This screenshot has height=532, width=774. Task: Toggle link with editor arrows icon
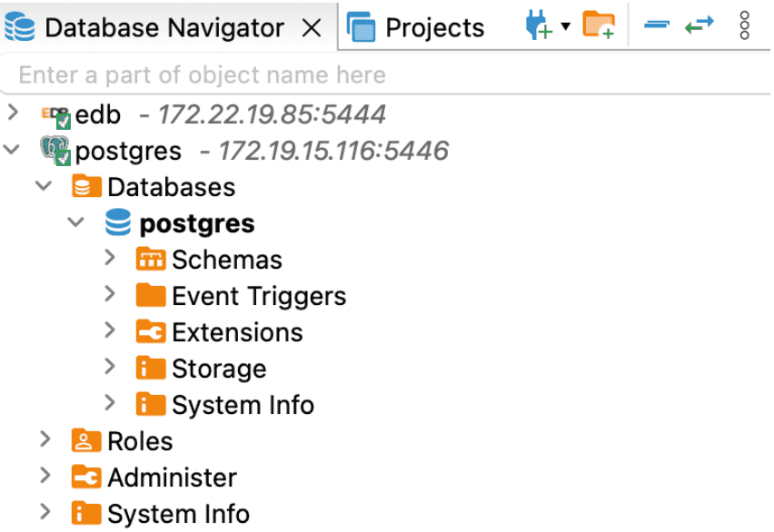pos(700,25)
